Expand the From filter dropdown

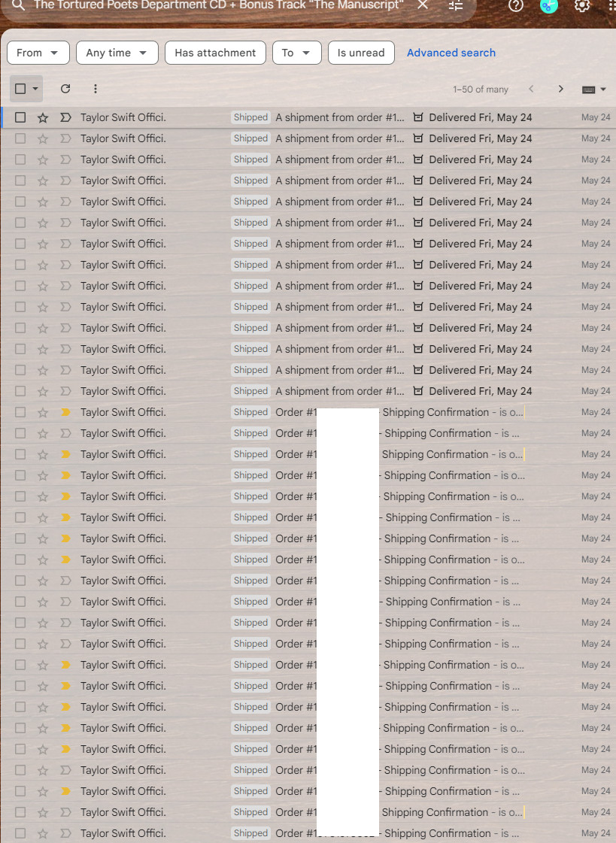(38, 53)
